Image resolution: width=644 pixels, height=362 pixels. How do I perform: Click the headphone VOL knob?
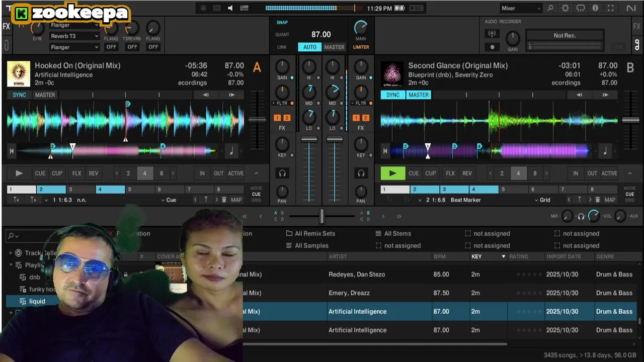click(x=594, y=216)
